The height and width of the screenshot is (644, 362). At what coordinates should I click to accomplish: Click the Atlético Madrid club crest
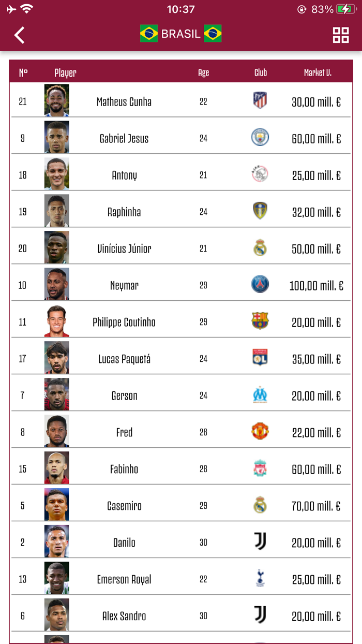tap(260, 101)
